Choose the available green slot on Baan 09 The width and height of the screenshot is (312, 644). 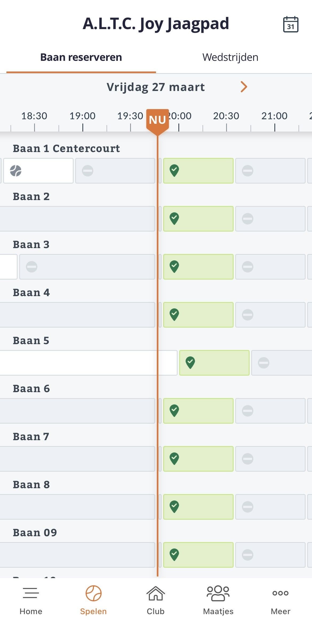pos(198,555)
